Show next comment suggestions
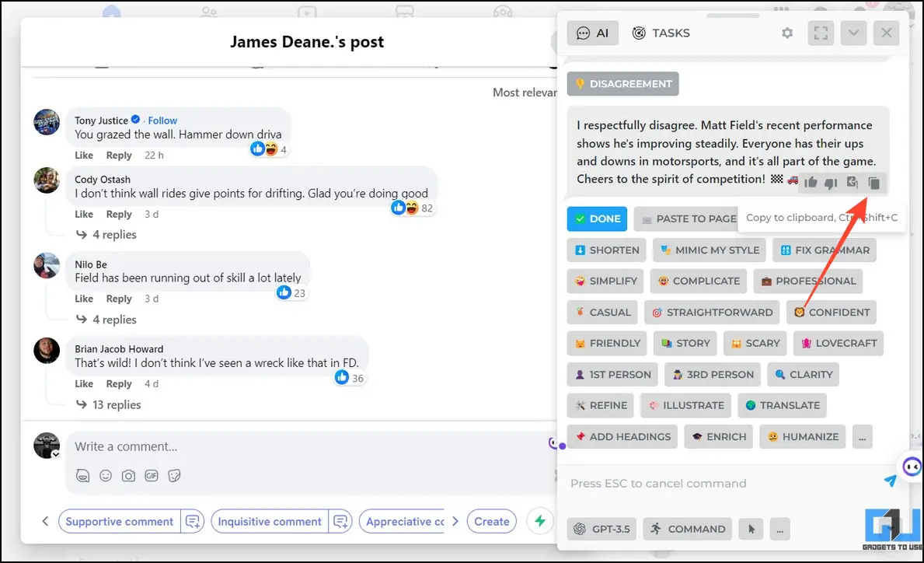 (x=455, y=521)
